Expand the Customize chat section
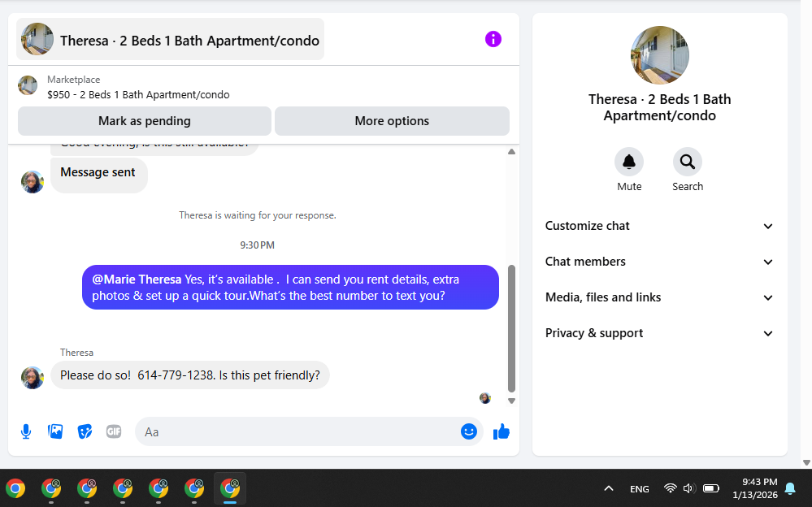 point(659,226)
